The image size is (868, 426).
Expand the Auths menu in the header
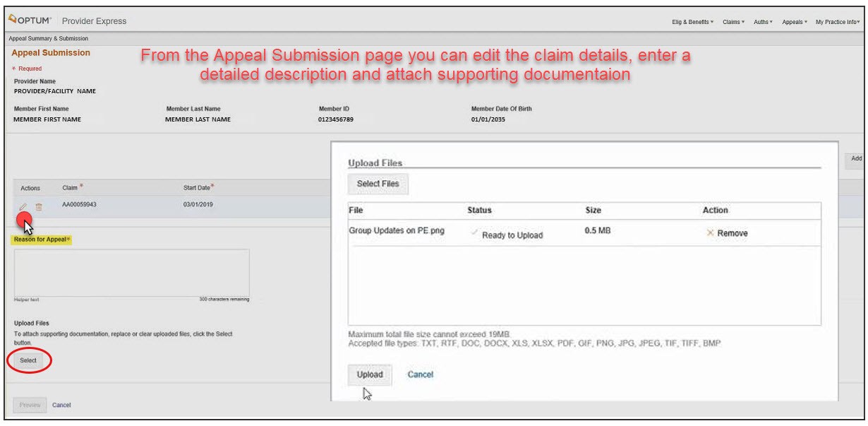(763, 22)
